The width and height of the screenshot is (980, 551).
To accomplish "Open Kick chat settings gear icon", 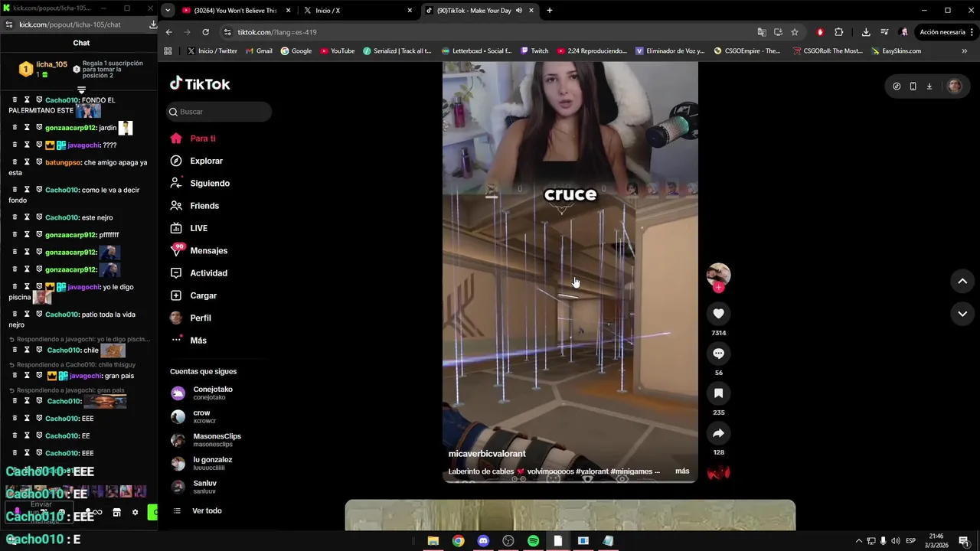I will point(136,513).
